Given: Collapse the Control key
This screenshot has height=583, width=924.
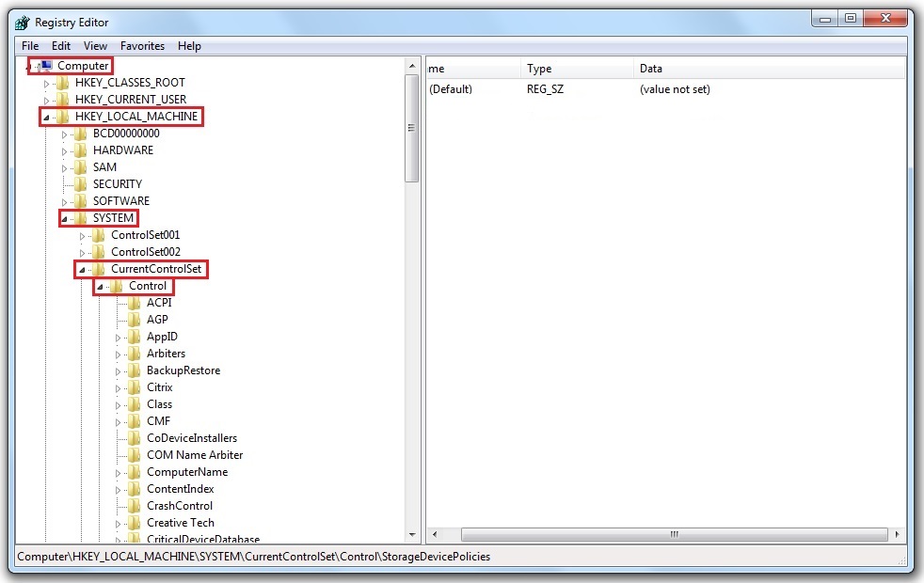Looking at the screenshot, I should tap(100, 287).
